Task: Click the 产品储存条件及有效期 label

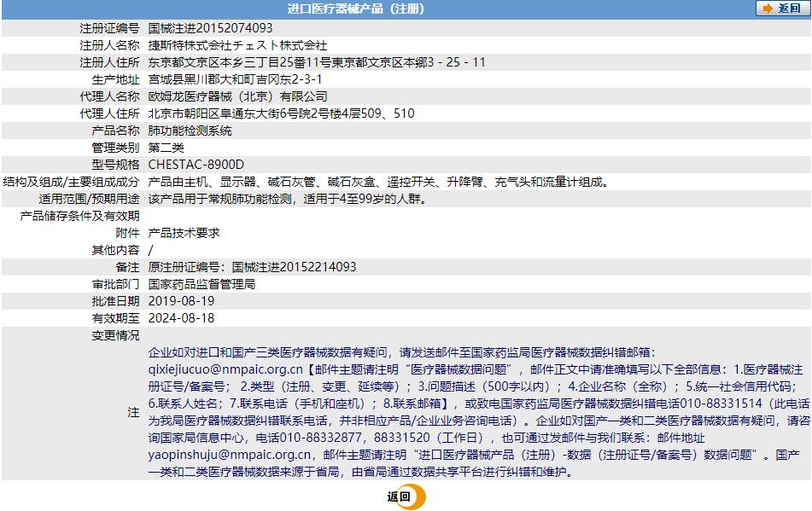Action: (x=79, y=216)
